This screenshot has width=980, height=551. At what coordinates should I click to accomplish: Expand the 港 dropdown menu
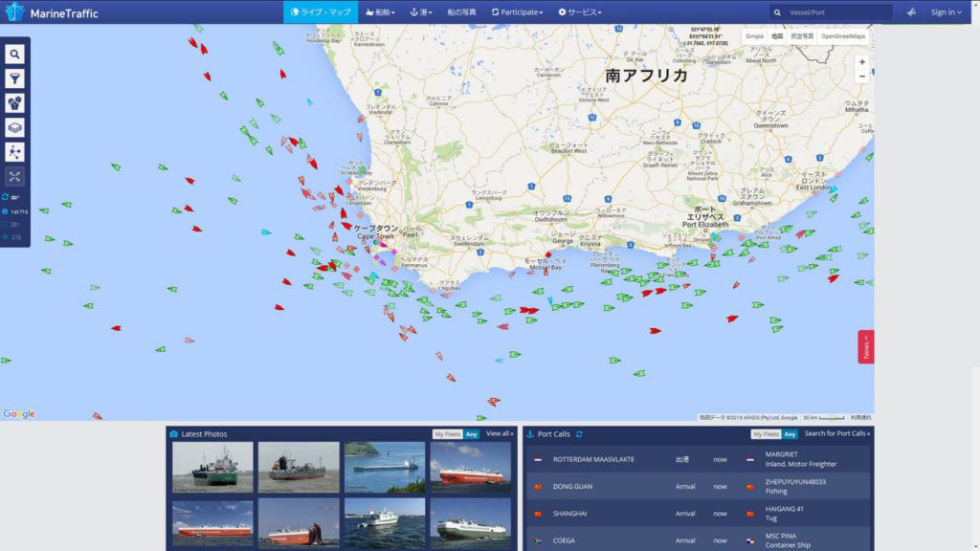pyautogui.click(x=421, y=11)
